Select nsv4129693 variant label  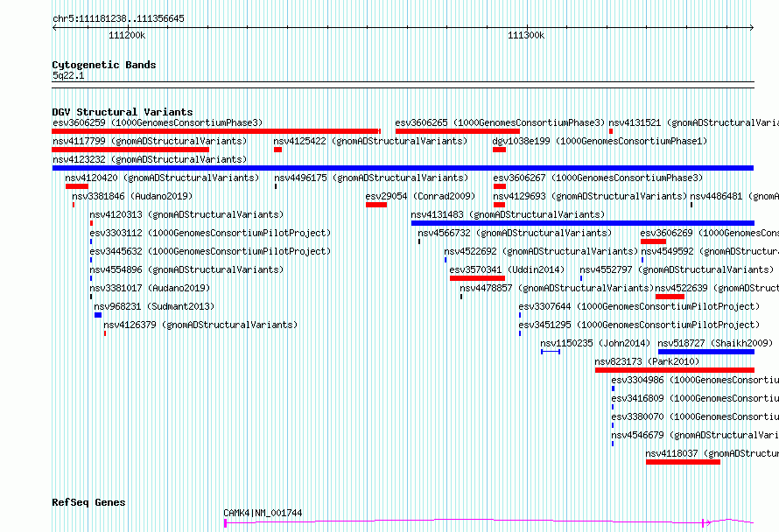(x=590, y=196)
